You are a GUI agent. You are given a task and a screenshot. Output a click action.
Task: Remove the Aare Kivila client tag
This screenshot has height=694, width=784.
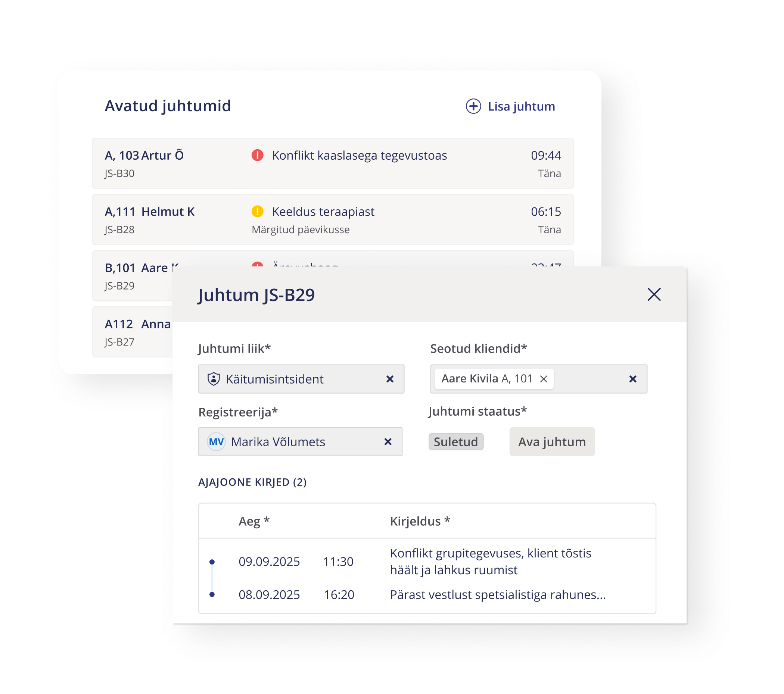544,379
